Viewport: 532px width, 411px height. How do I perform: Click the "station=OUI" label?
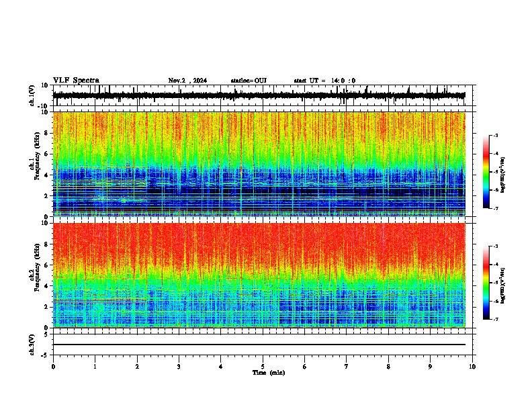pyautogui.click(x=249, y=81)
